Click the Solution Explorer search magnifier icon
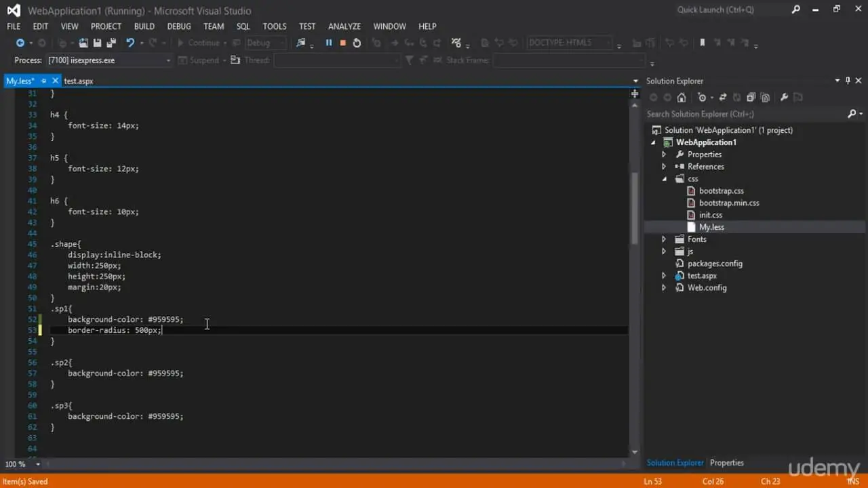Viewport: 868px width, 488px height. (x=852, y=114)
